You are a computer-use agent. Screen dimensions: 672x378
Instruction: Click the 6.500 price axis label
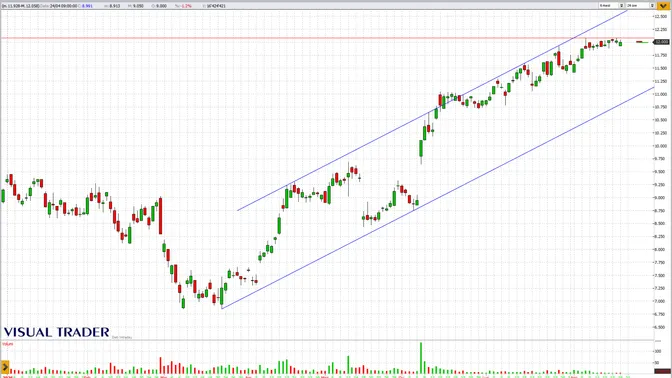click(x=660, y=327)
